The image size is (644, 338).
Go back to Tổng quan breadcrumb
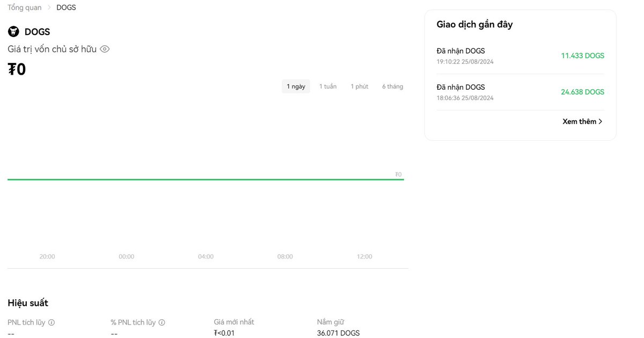[x=25, y=8]
